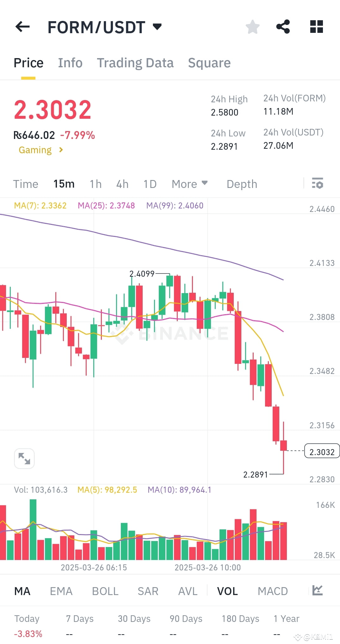Activate the BOLL indicator
This screenshot has height=644, width=340.
tap(105, 590)
